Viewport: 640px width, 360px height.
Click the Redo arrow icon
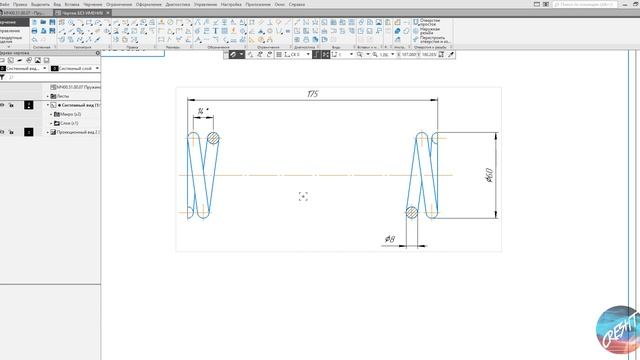(43, 40)
